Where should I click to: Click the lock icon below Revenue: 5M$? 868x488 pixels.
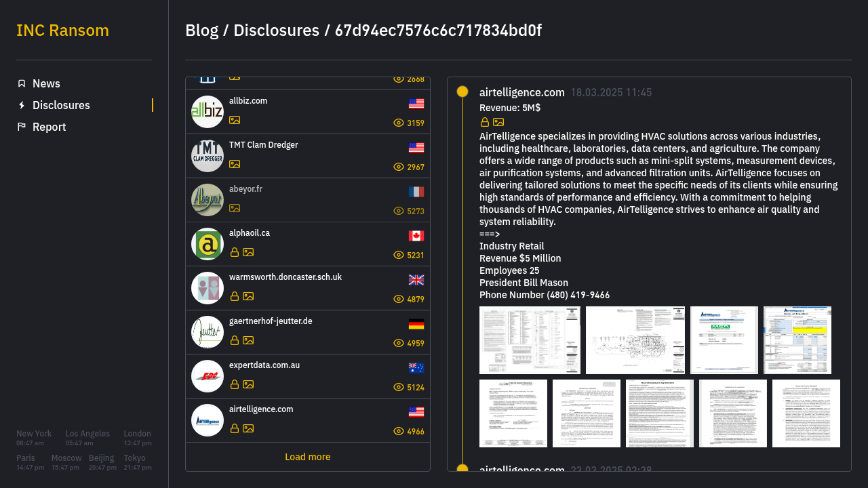click(485, 122)
